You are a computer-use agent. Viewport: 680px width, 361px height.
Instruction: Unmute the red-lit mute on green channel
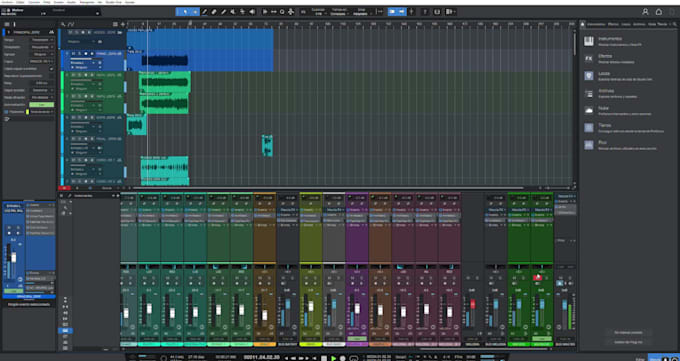tap(537, 278)
